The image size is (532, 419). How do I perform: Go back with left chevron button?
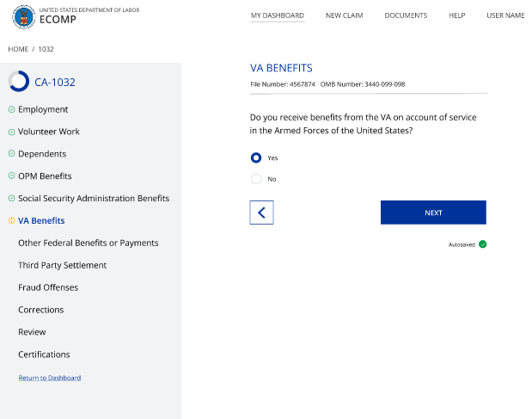(x=261, y=213)
